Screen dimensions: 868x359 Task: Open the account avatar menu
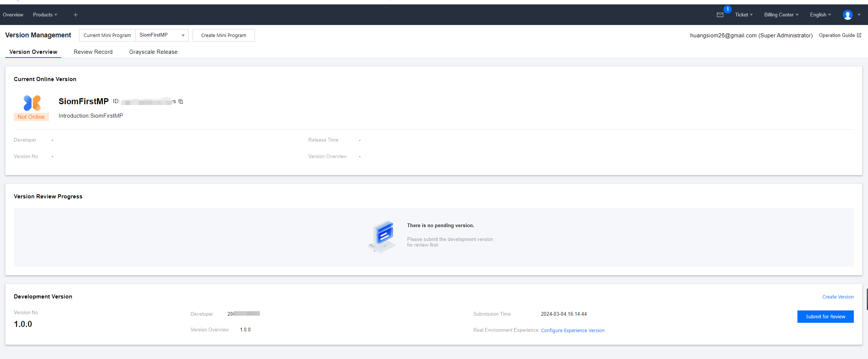847,15
